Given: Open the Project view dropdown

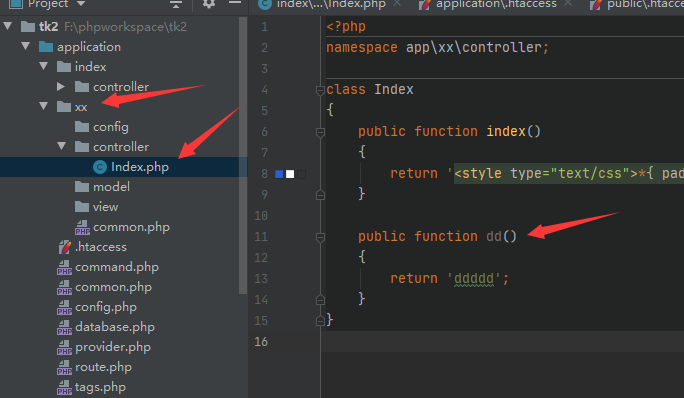Looking at the screenshot, I should tap(81, 3).
